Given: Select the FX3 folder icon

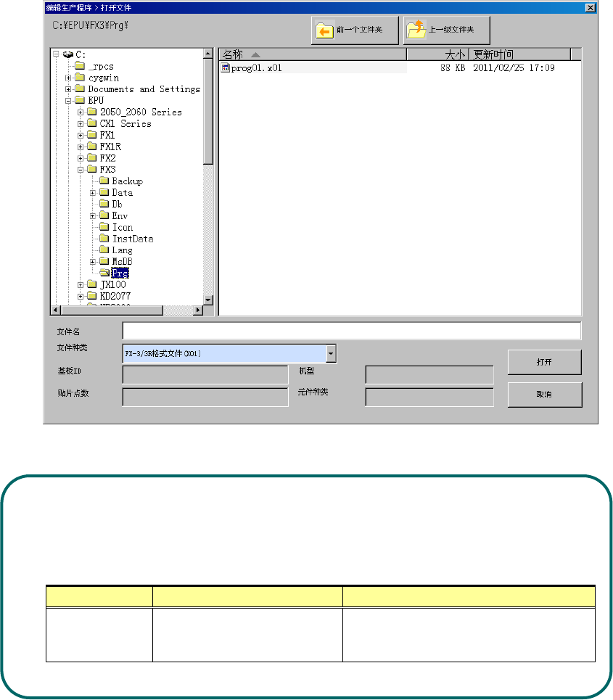Looking at the screenshot, I should point(92,169).
